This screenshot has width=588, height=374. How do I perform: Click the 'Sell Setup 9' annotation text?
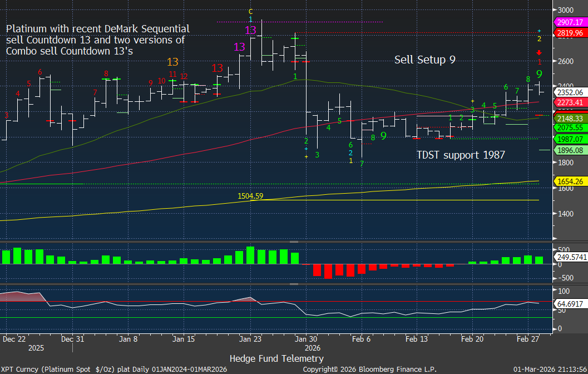coord(424,60)
